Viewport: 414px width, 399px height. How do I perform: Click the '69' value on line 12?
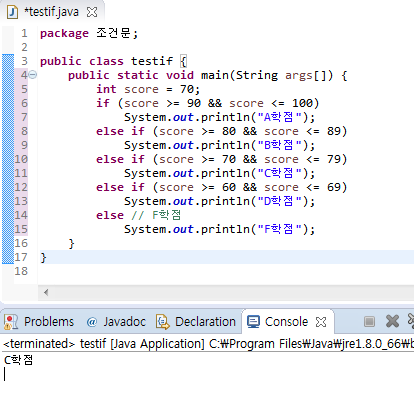tap(334, 187)
